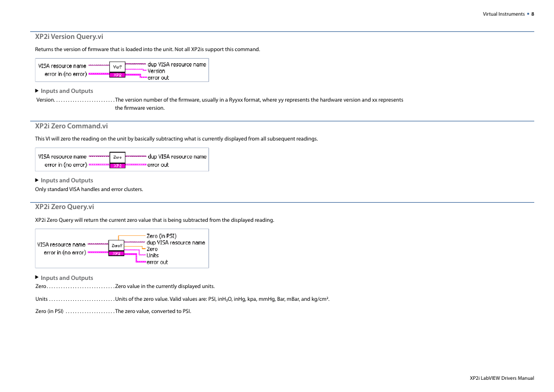The image size is (554, 392).
Task: Click 'Only standard VISA handles and error clusters.'
Action: tap(89, 189)
